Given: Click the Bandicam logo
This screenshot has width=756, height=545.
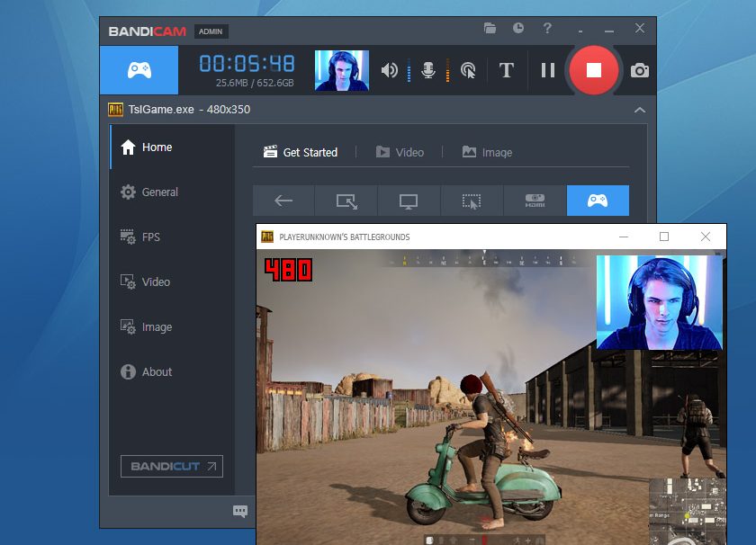Looking at the screenshot, I should coord(147,31).
